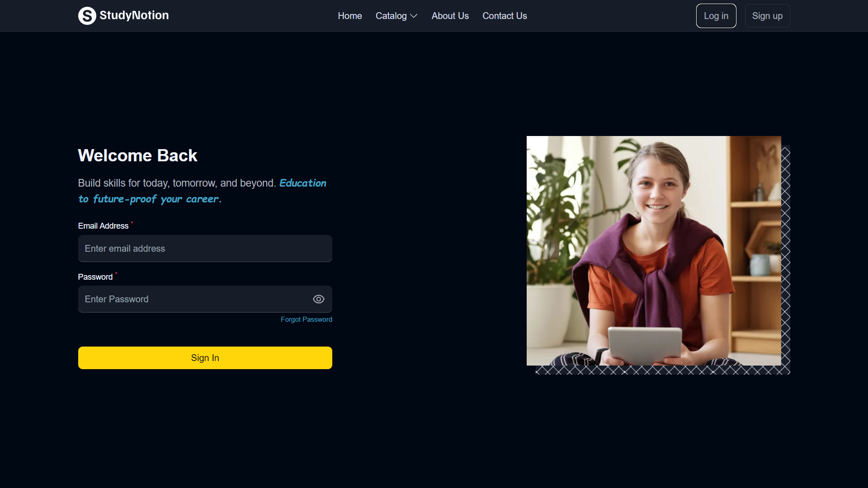Navigate to Contact Us
The height and width of the screenshot is (488, 868).
(x=505, y=15)
